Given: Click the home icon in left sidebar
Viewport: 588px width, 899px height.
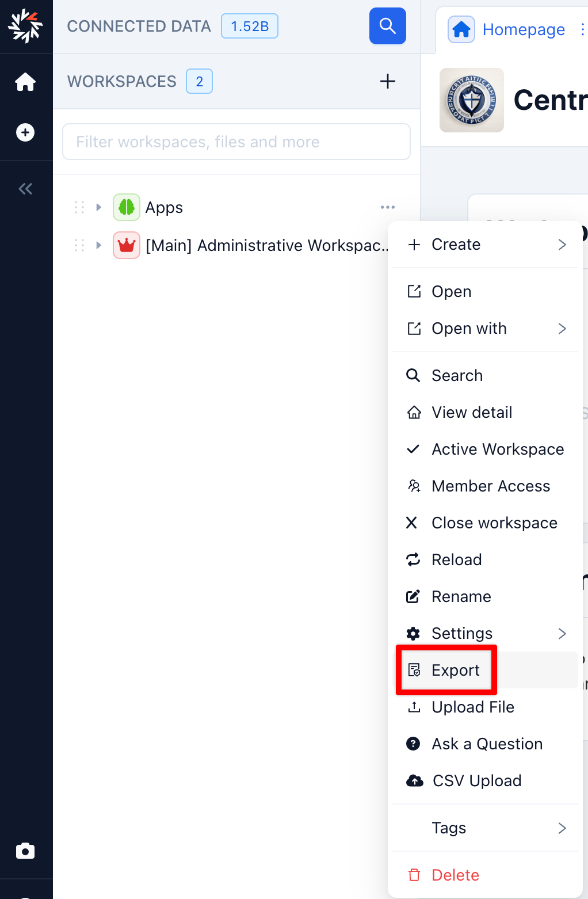Looking at the screenshot, I should (25, 82).
